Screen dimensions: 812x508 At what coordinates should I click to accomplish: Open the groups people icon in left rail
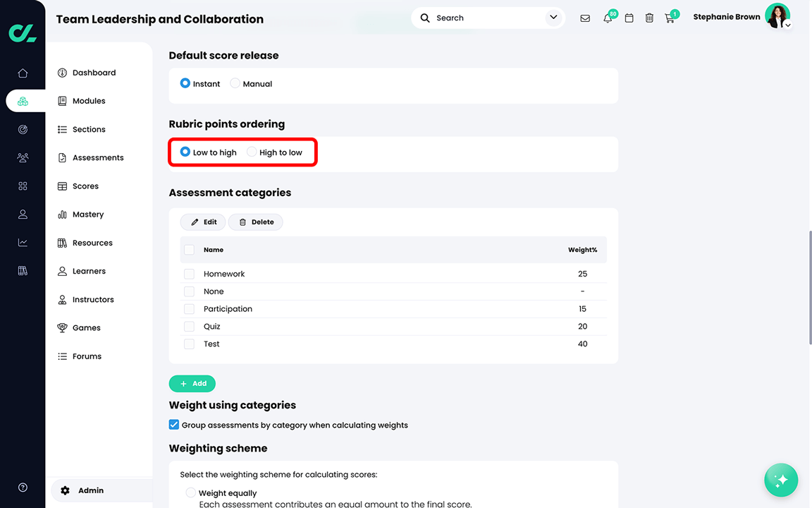point(23,157)
